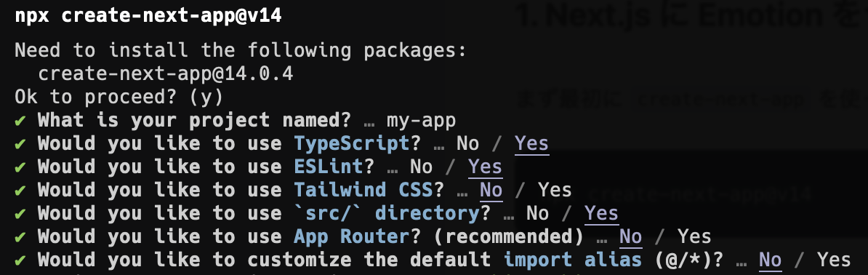Click the create-next-app@14.0.4 package name
The image size is (868, 275).
[x=166, y=73]
